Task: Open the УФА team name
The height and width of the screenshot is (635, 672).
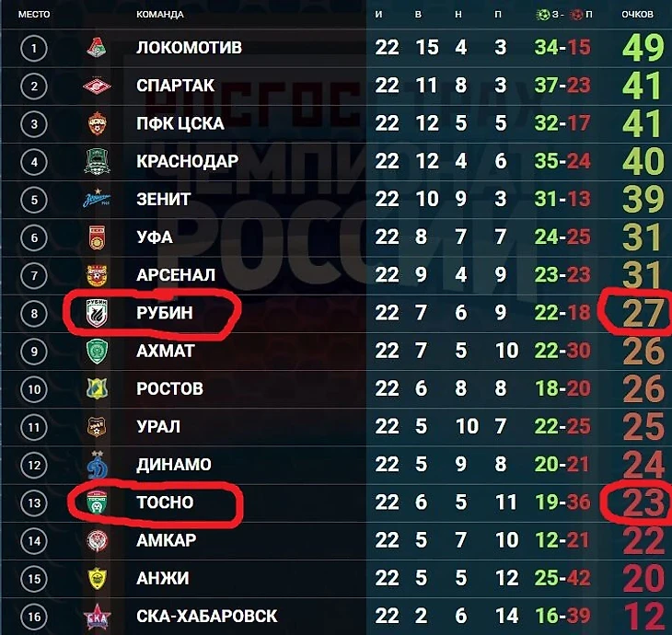Action: pyautogui.click(x=155, y=237)
